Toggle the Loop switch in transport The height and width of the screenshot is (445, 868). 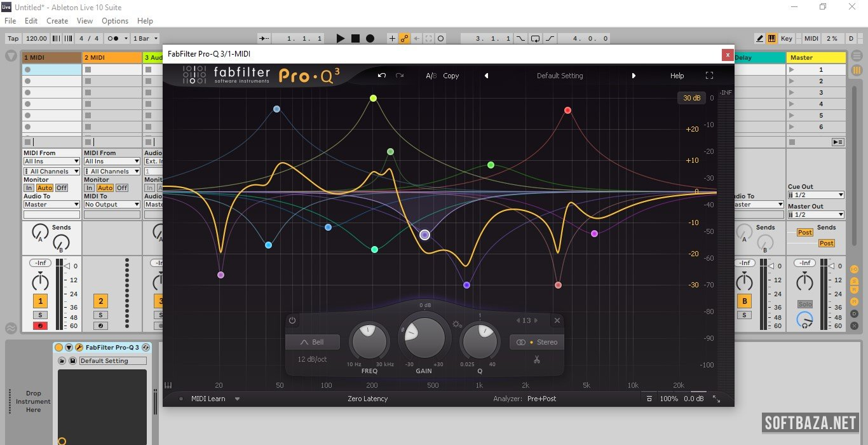[x=535, y=38]
